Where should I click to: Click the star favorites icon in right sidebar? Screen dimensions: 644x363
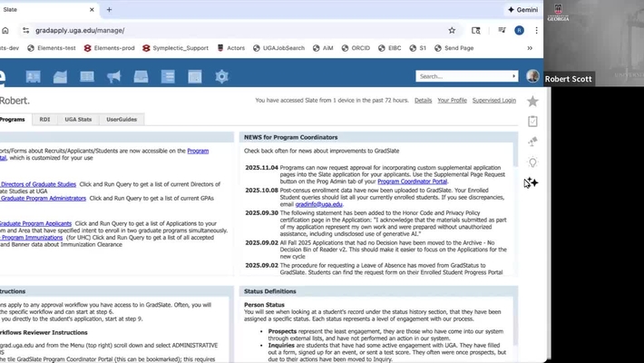coord(532,102)
